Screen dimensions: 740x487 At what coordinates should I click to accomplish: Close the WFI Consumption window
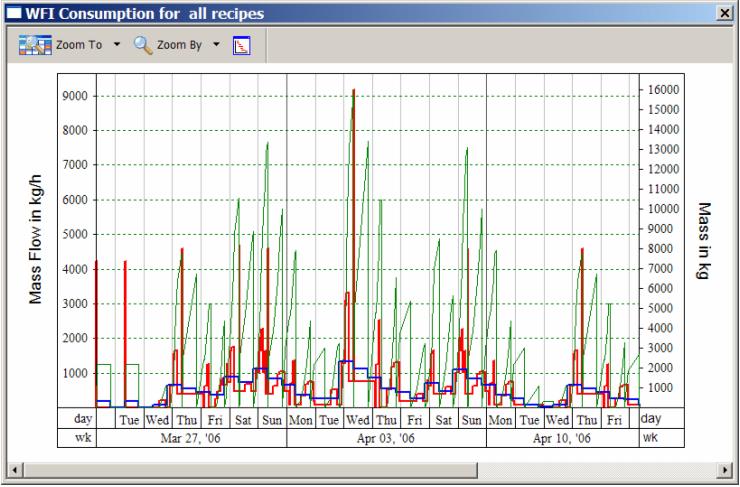point(724,11)
